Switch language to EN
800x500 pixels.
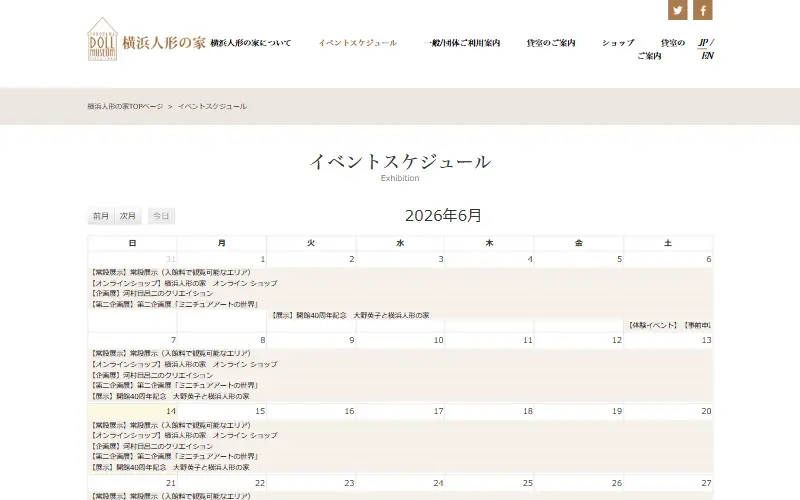pyautogui.click(x=707, y=56)
